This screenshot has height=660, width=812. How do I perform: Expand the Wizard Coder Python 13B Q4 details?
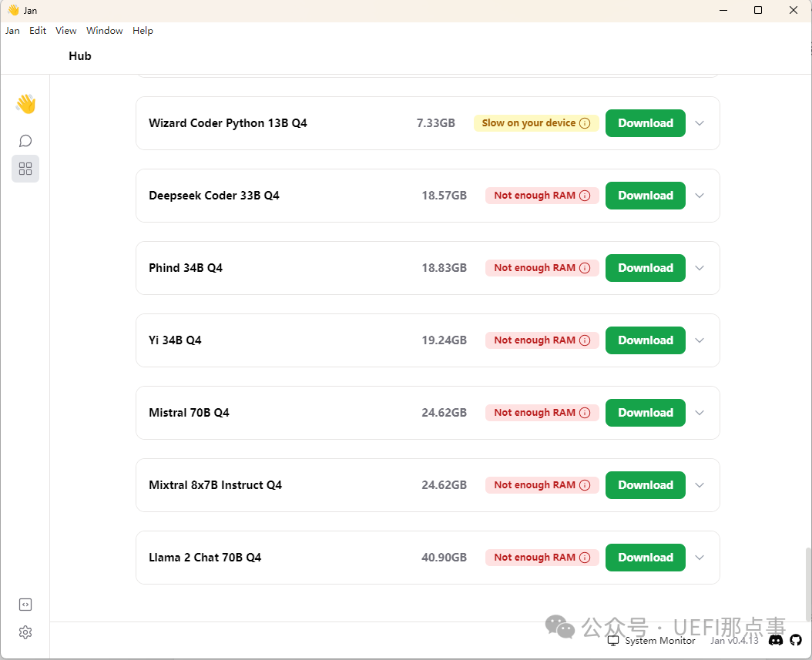700,123
